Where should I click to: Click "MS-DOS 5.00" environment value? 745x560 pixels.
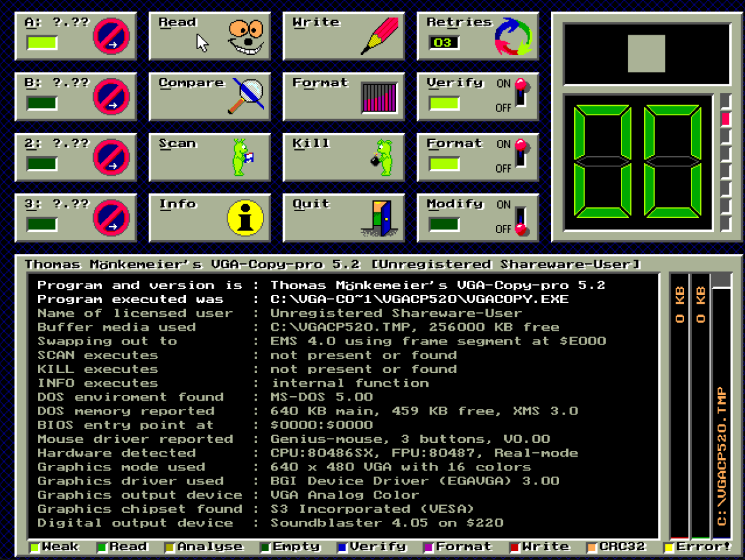(x=321, y=397)
